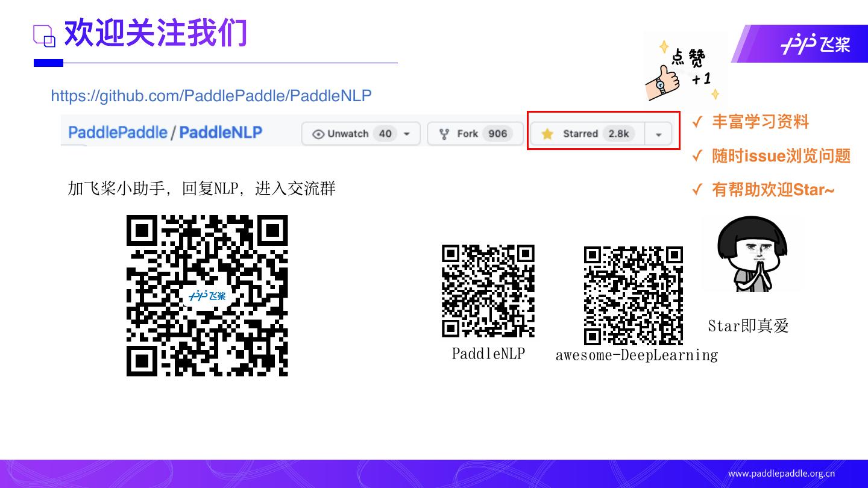Open the watch count 40 counter badge
This screenshot has height=488, width=868.
385,134
